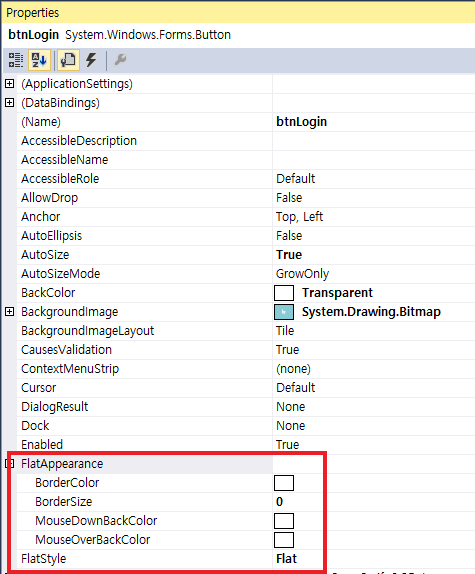The width and height of the screenshot is (475, 574).
Task: Click the AccessibleName property name
Action: coord(65,160)
